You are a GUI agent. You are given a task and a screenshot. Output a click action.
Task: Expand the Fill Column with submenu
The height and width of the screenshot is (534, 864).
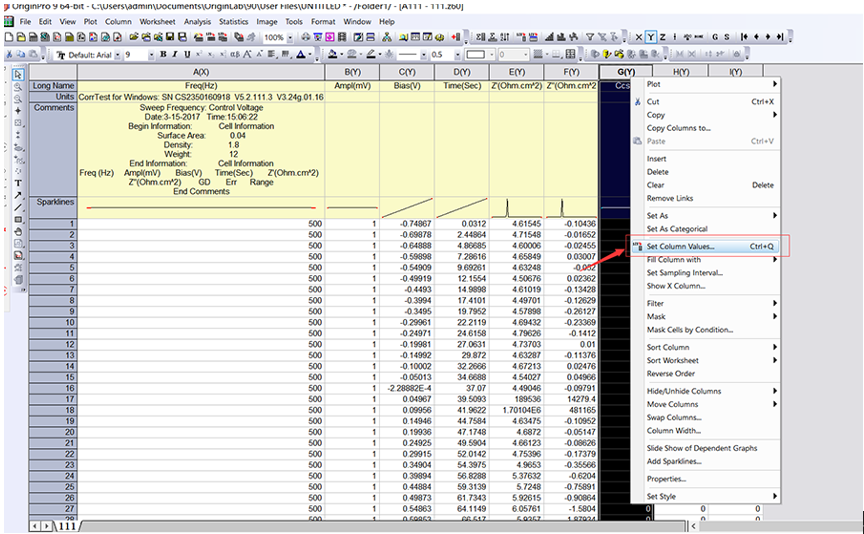pyautogui.click(x=705, y=260)
